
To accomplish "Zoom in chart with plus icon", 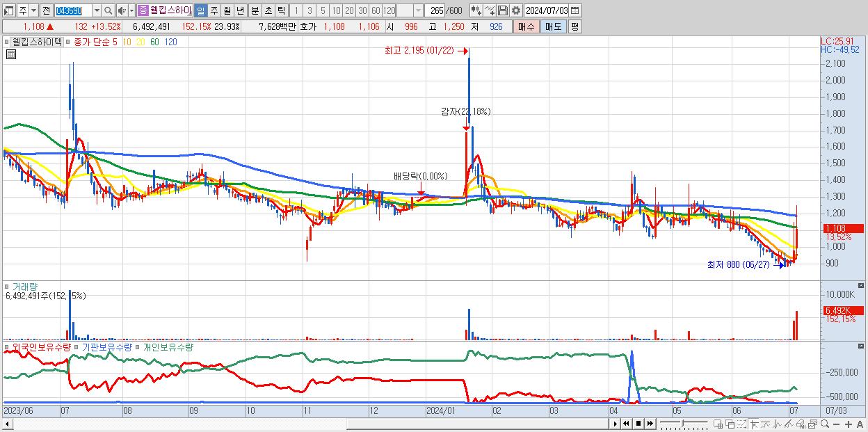I will (849, 424).
